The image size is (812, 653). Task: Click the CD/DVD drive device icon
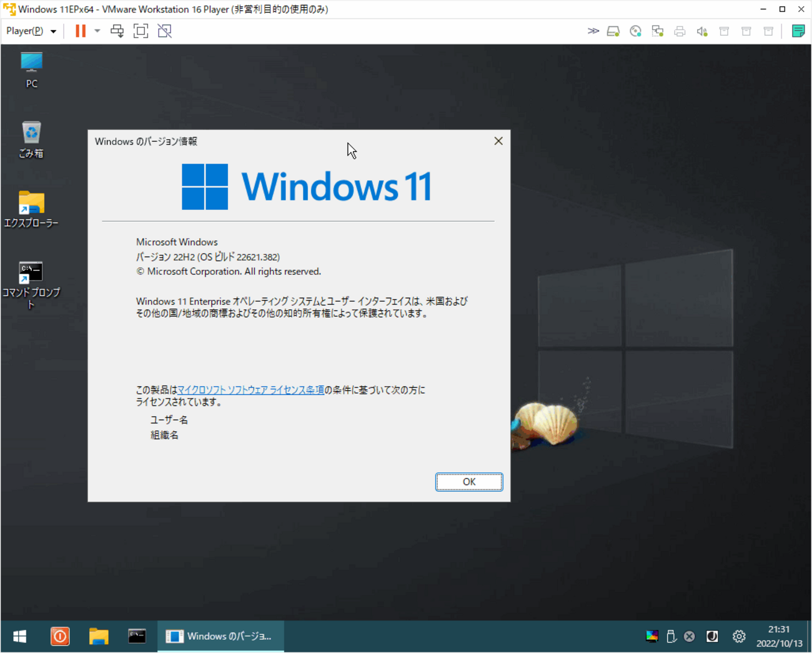coord(635,31)
